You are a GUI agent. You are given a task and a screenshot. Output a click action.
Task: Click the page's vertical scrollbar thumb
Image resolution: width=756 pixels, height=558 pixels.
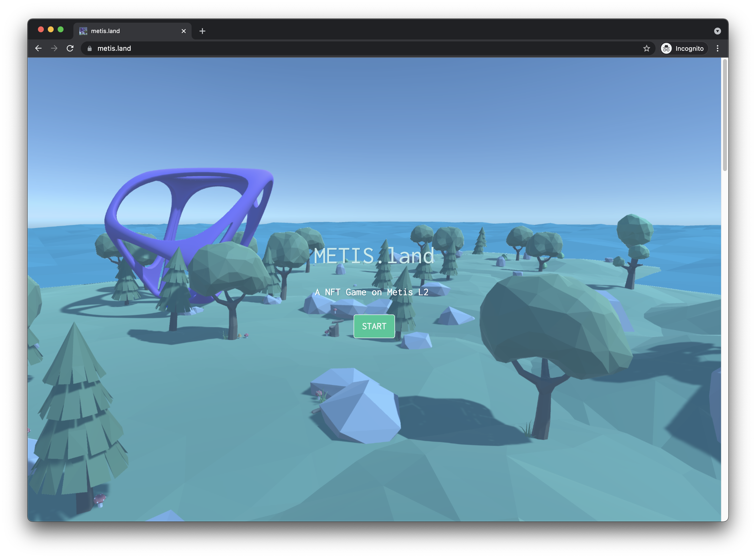724,115
